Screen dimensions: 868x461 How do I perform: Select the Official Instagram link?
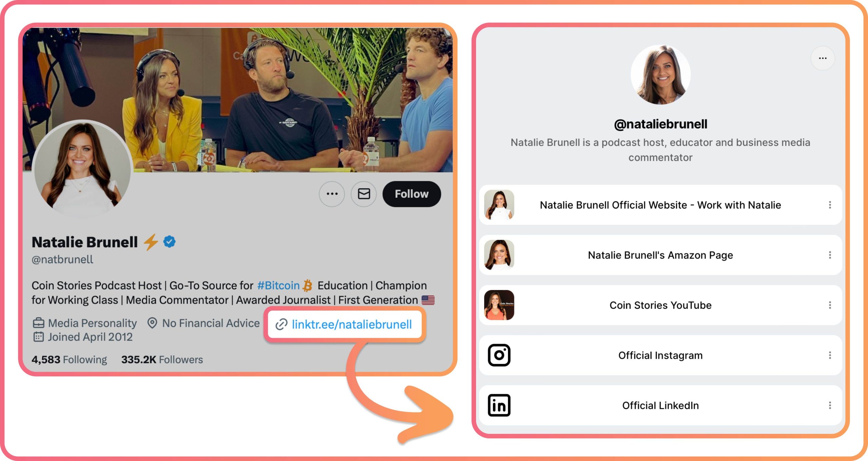tap(661, 356)
